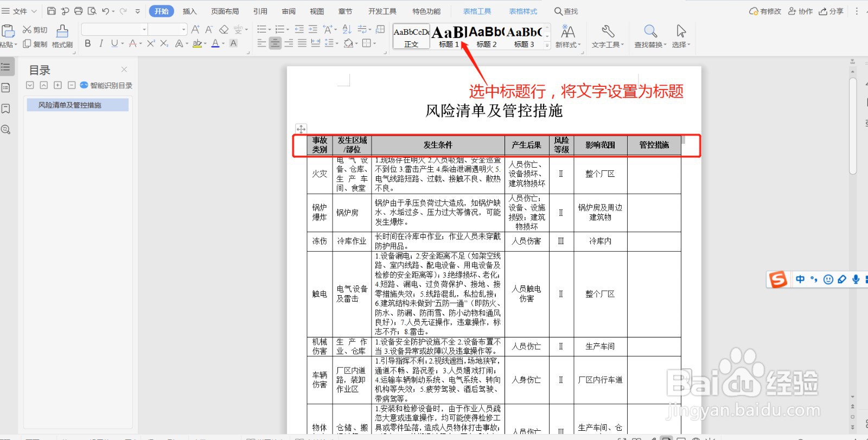Click the outline plus (promote level) icon
Viewport: 868px width, 440px height.
(58, 85)
